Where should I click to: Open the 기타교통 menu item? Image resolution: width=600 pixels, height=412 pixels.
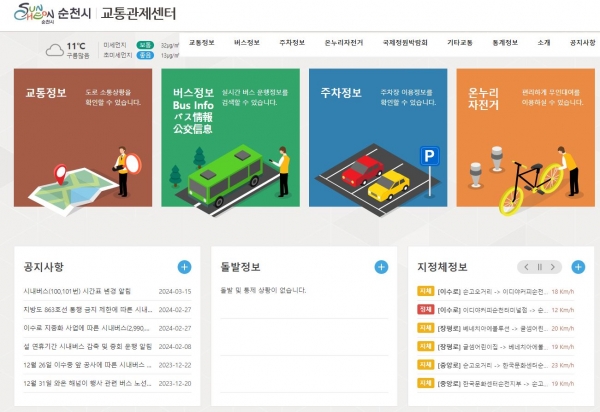460,42
